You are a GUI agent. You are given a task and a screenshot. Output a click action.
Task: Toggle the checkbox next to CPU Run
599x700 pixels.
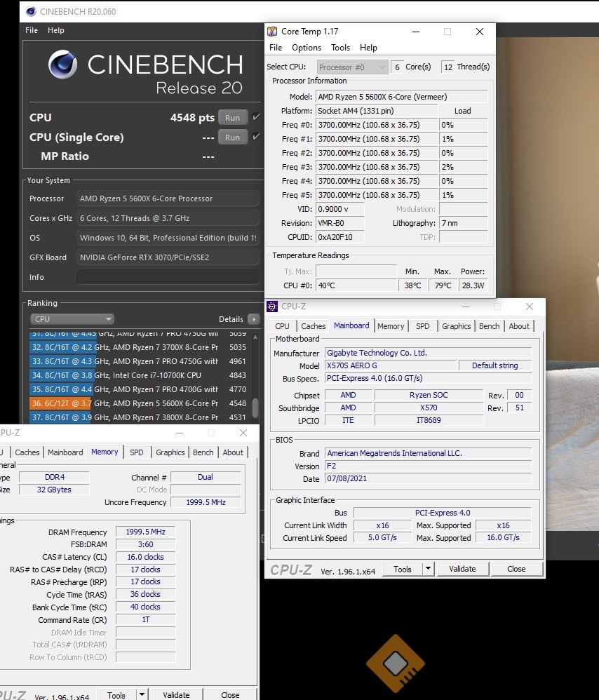tap(256, 117)
